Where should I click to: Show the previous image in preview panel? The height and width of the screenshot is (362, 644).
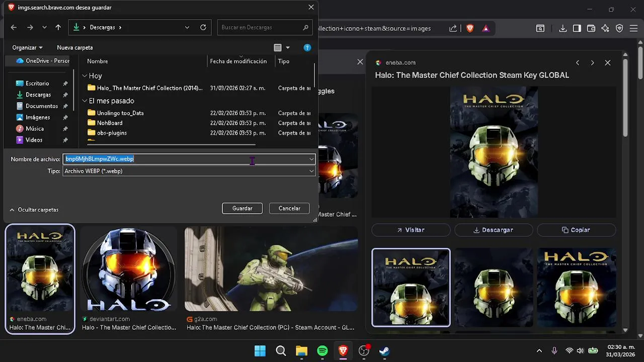tap(578, 63)
